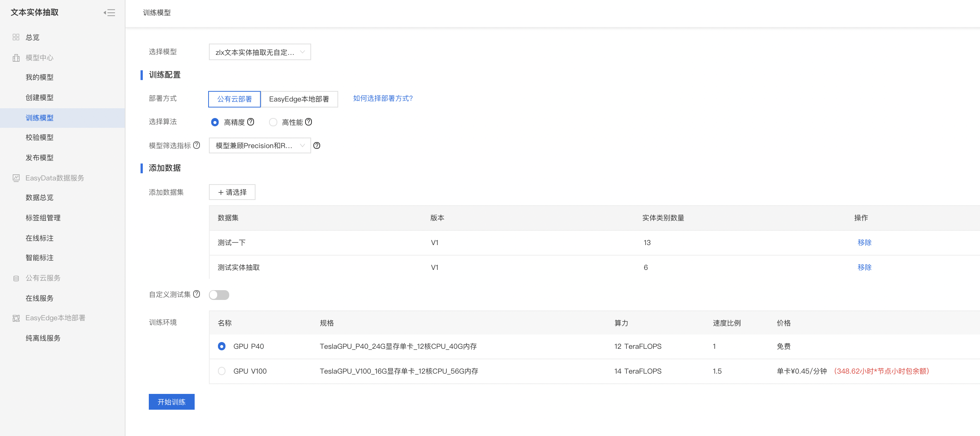This screenshot has width=980, height=436.
Task: Click the 模型中心 building icon
Action: point(16,58)
